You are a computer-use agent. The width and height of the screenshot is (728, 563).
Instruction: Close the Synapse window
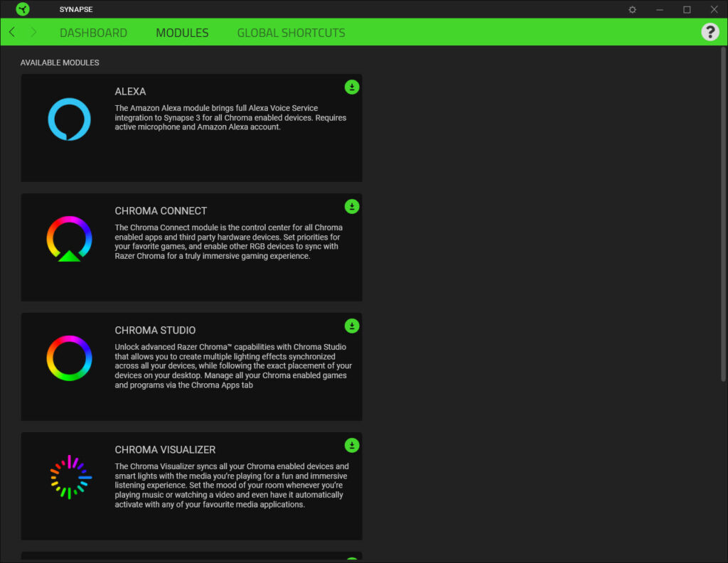tap(714, 9)
